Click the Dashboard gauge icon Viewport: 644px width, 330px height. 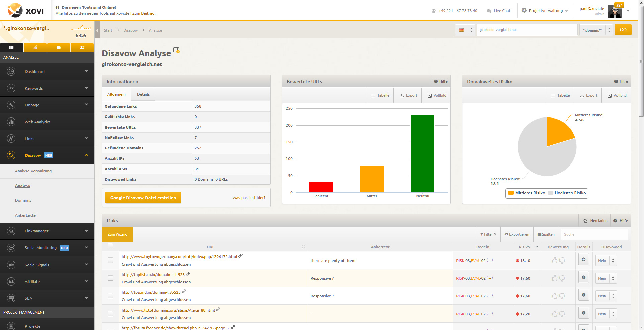point(11,71)
